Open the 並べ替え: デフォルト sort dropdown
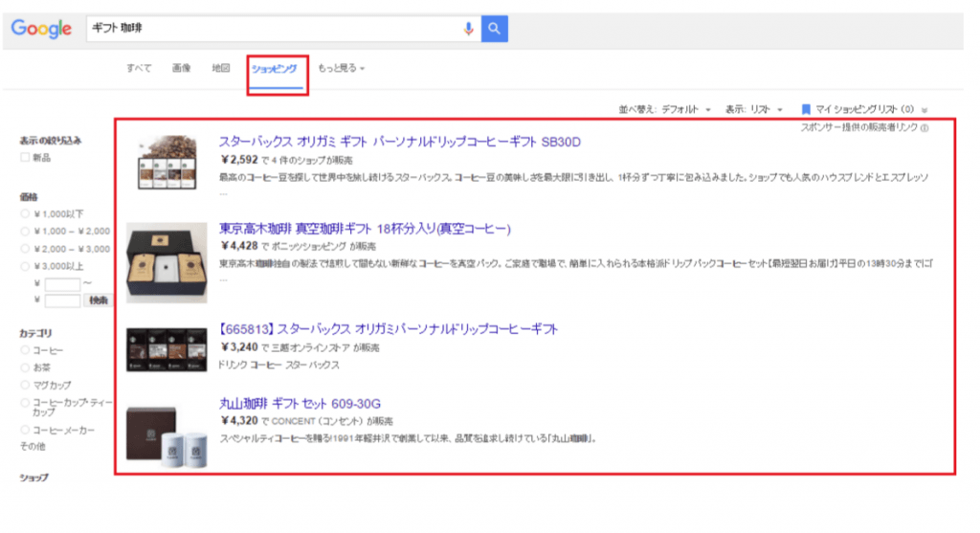 [x=664, y=109]
